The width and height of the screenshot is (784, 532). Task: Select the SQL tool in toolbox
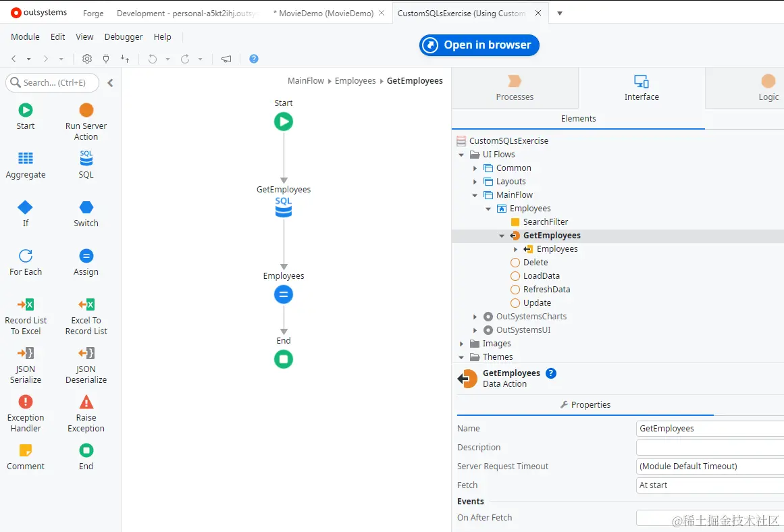point(86,165)
